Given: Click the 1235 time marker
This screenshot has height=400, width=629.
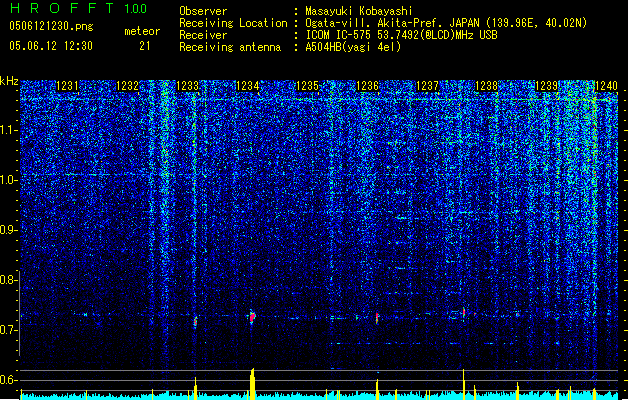Looking at the screenshot, I should (307, 86).
